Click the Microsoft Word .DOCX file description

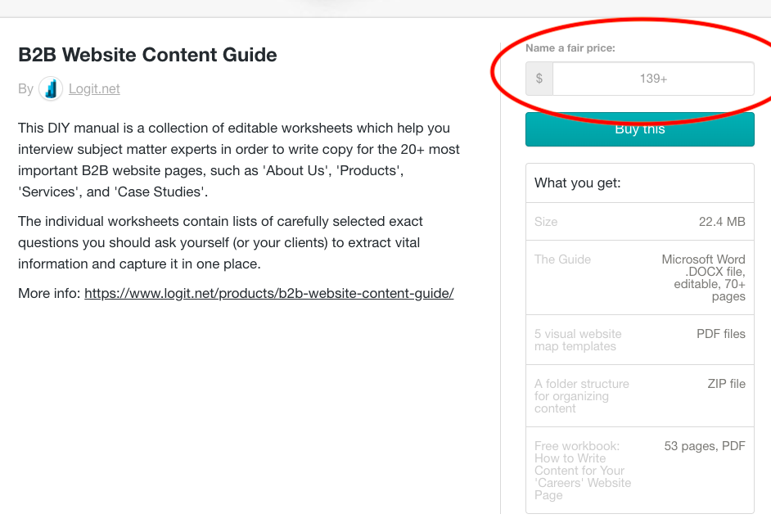(704, 277)
